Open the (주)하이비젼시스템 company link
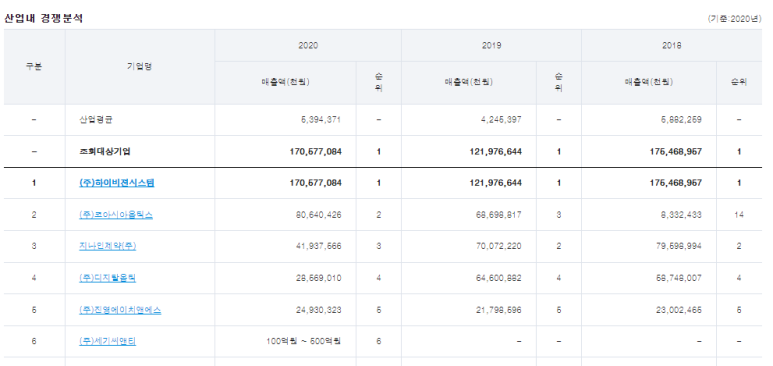This screenshot has height=366, width=773. [117, 183]
